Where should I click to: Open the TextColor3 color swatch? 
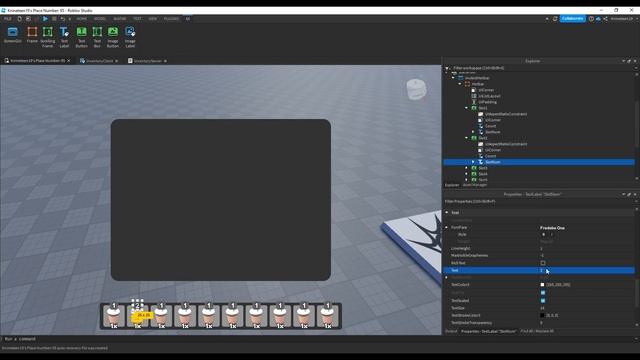542,284
